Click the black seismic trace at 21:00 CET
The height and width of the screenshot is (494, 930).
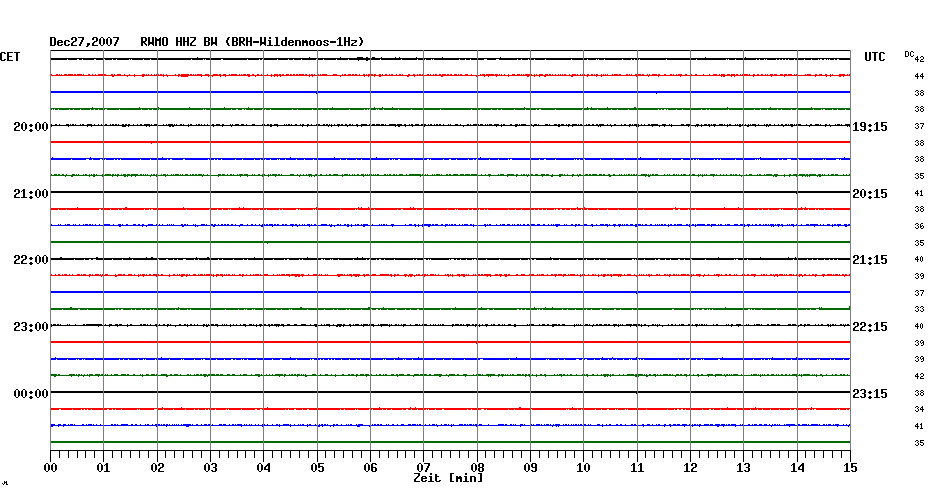pos(450,192)
